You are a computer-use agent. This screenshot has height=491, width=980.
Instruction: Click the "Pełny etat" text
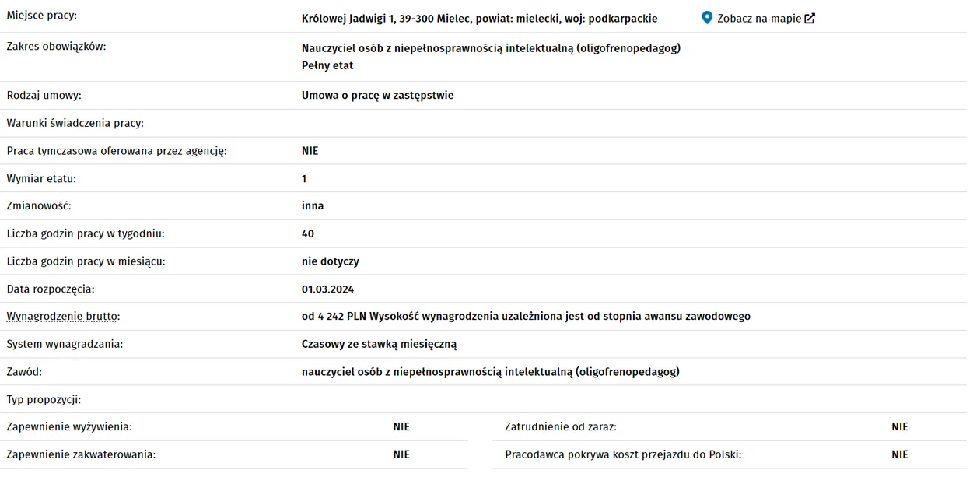click(x=327, y=65)
